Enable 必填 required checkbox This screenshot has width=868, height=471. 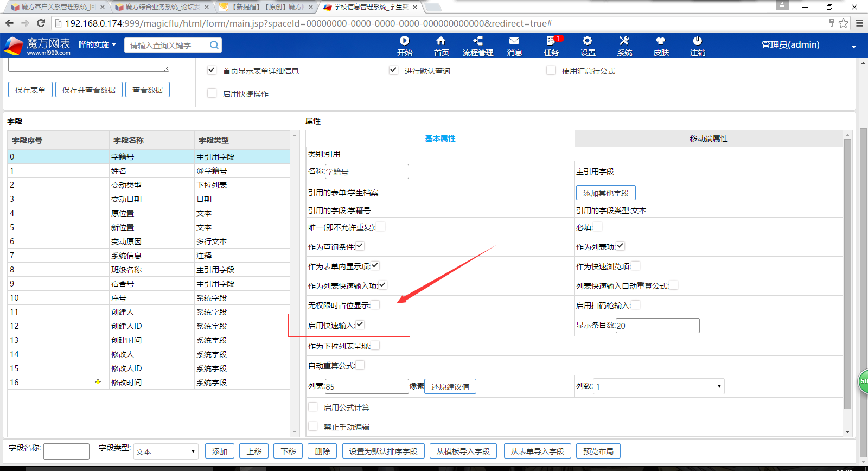[598, 227]
